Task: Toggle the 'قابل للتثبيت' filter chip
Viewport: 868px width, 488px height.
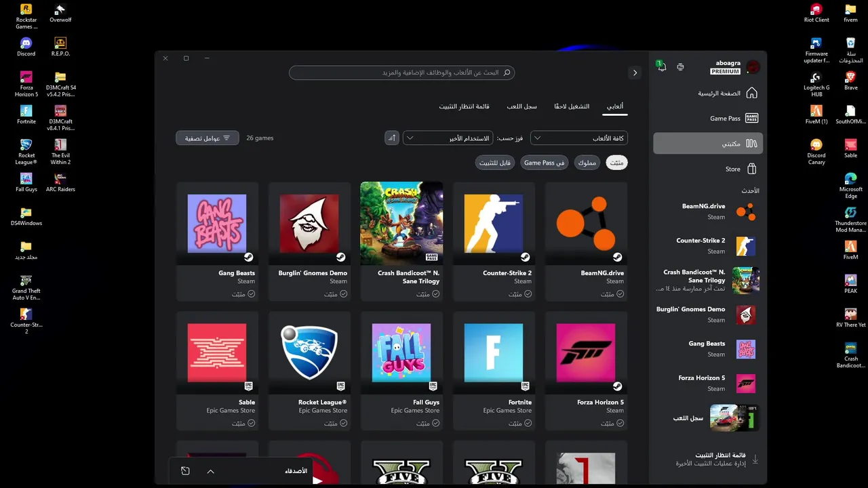Action: (495, 163)
